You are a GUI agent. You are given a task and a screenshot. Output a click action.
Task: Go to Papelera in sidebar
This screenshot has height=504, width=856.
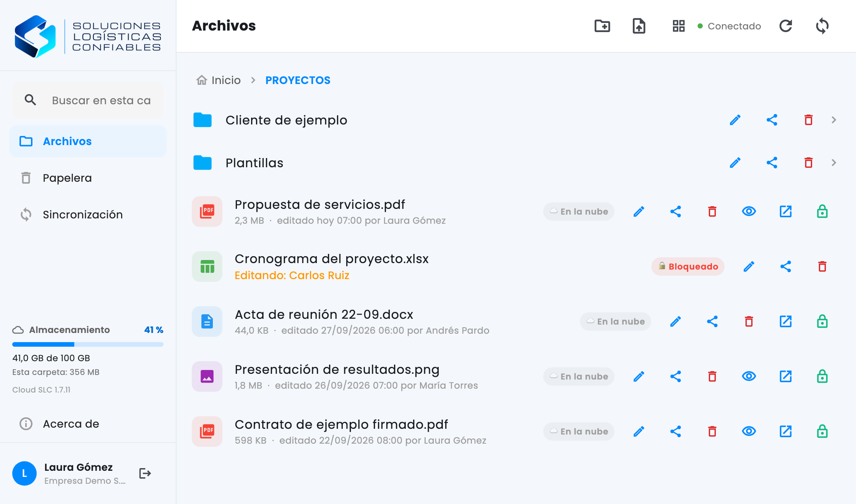click(x=88, y=178)
